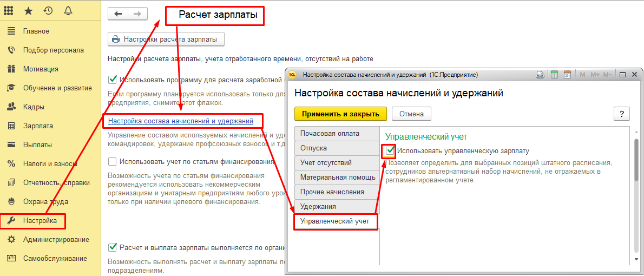Open notifications bell icon
Viewport: 644px width, 276px height.
68,10
